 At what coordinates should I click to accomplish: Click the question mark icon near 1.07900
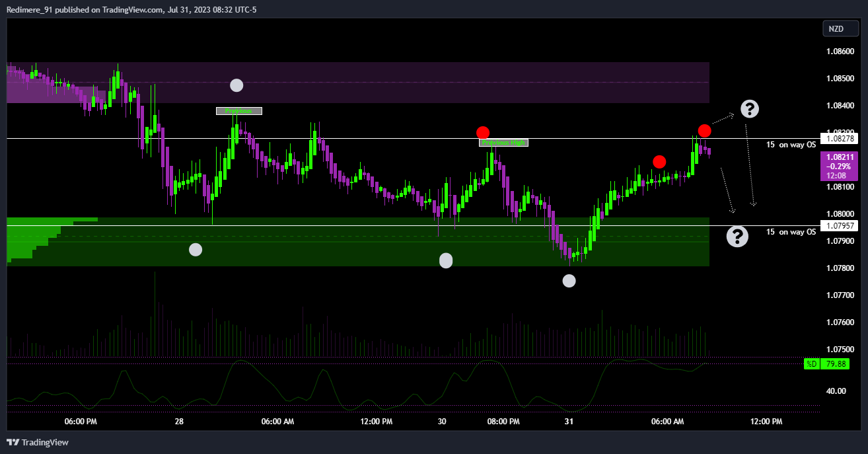[737, 236]
